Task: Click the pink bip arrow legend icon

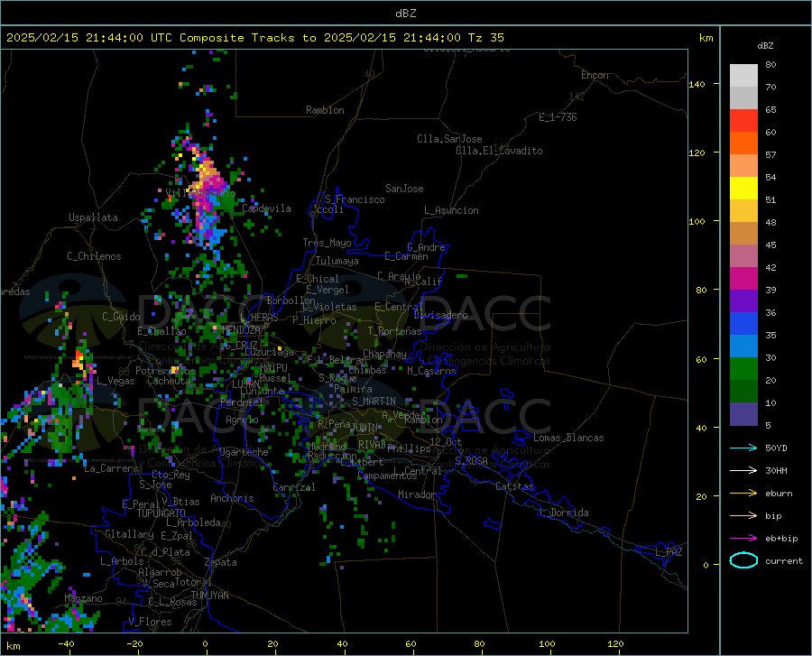Action: tap(743, 516)
